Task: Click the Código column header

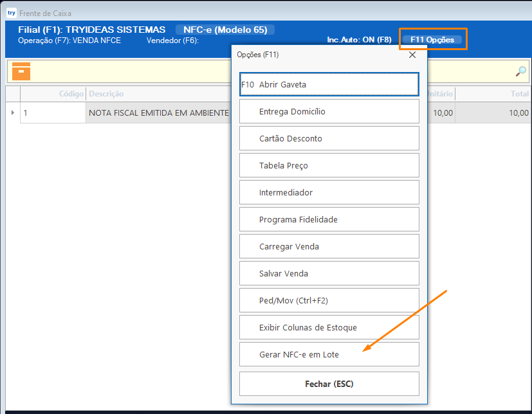Action: point(53,94)
